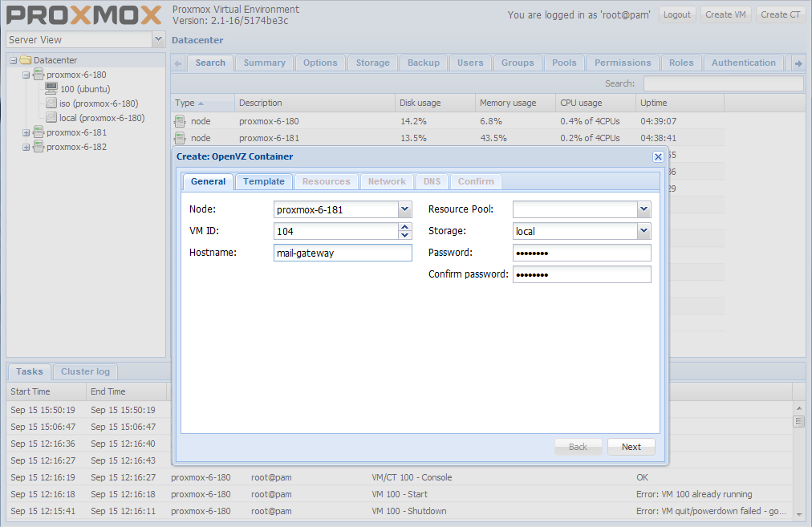Sort grid by Disk usage column
The image size is (812, 527).
click(435, 103)
